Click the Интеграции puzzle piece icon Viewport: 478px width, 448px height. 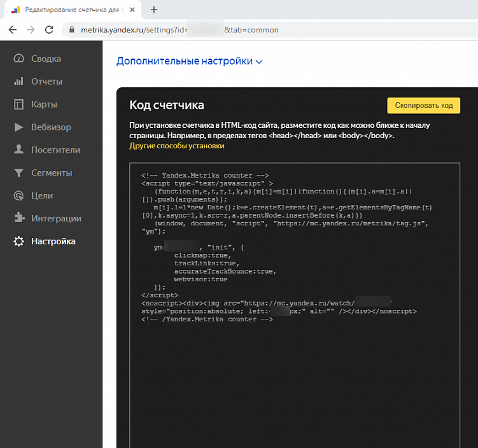coord(19,218)
